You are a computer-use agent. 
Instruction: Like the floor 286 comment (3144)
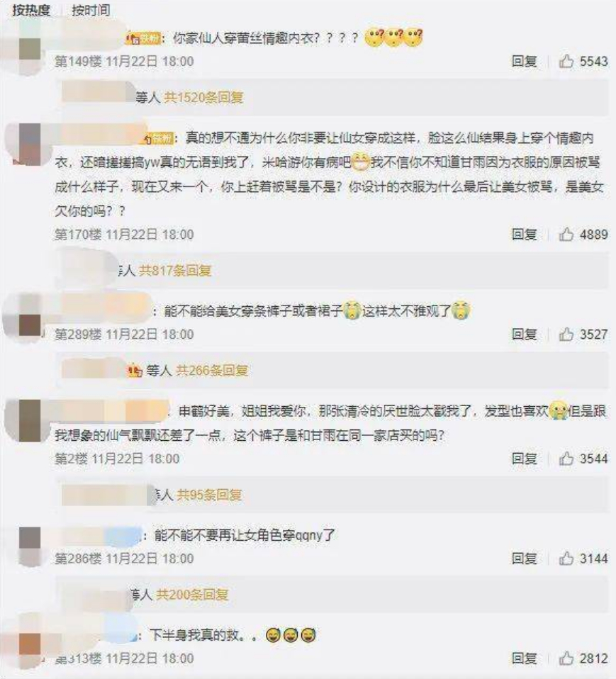(566, 559)
